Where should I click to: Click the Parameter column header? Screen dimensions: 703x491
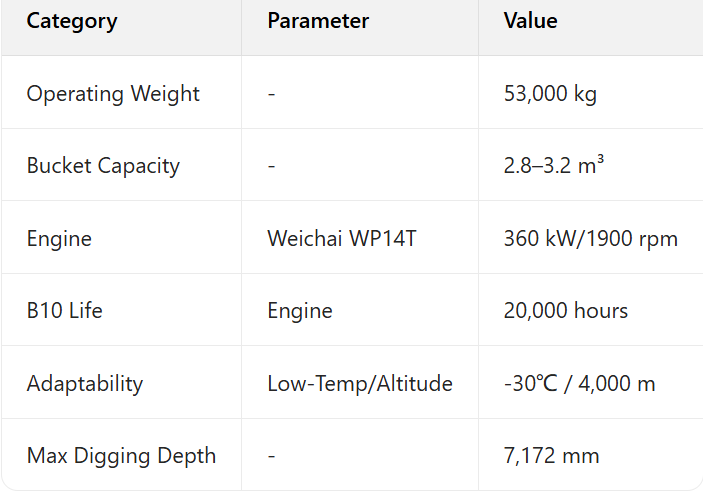coord(318,21)
